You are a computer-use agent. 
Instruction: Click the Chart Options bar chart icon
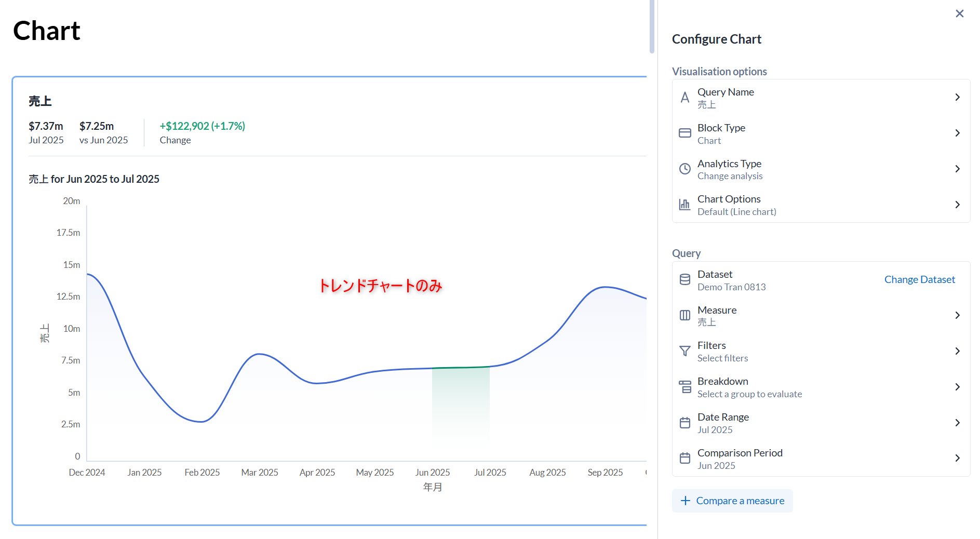685,205
